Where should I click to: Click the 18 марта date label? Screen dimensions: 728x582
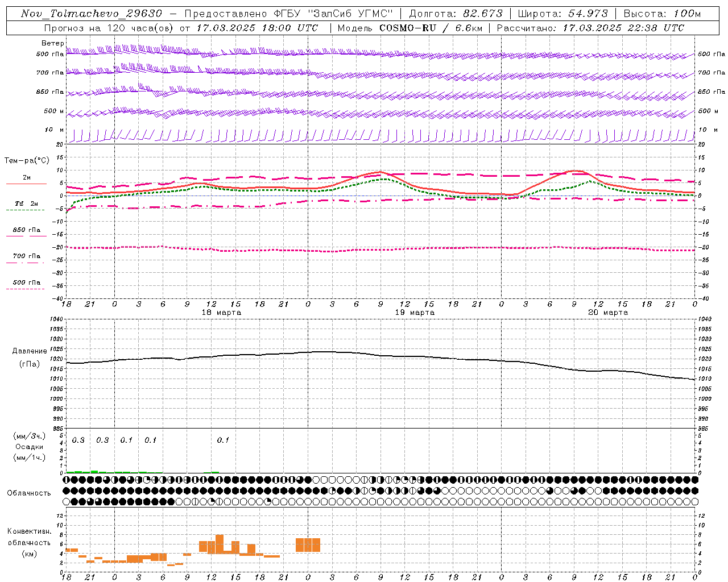[221, 313]
